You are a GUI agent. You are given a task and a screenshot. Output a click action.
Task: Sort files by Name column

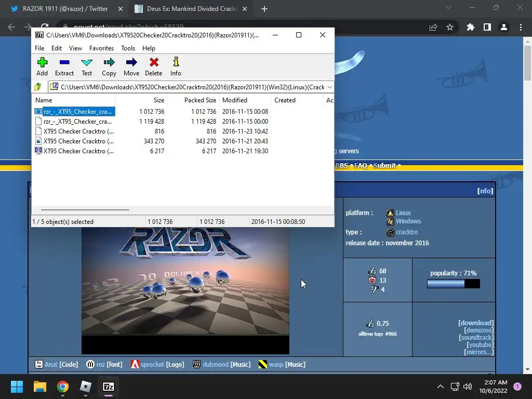pyautogui.click(x=74, y=100)
